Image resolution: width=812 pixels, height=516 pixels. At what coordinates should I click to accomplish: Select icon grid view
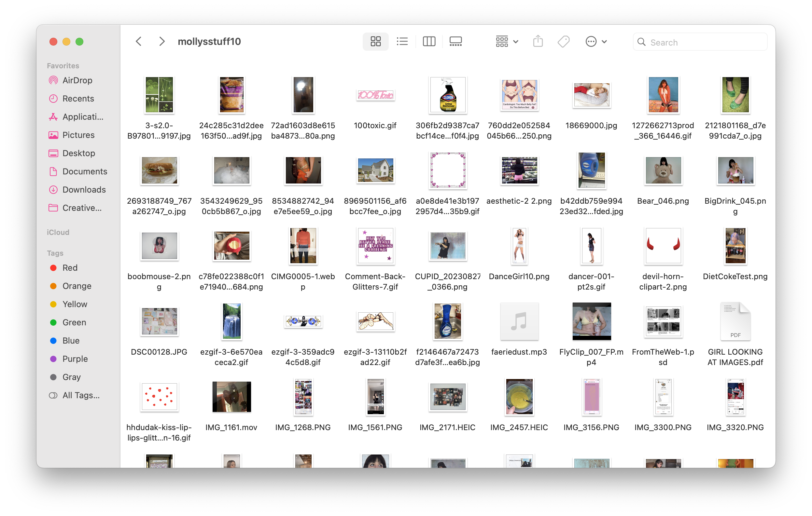pyautogui.click(x=375, y=41)
